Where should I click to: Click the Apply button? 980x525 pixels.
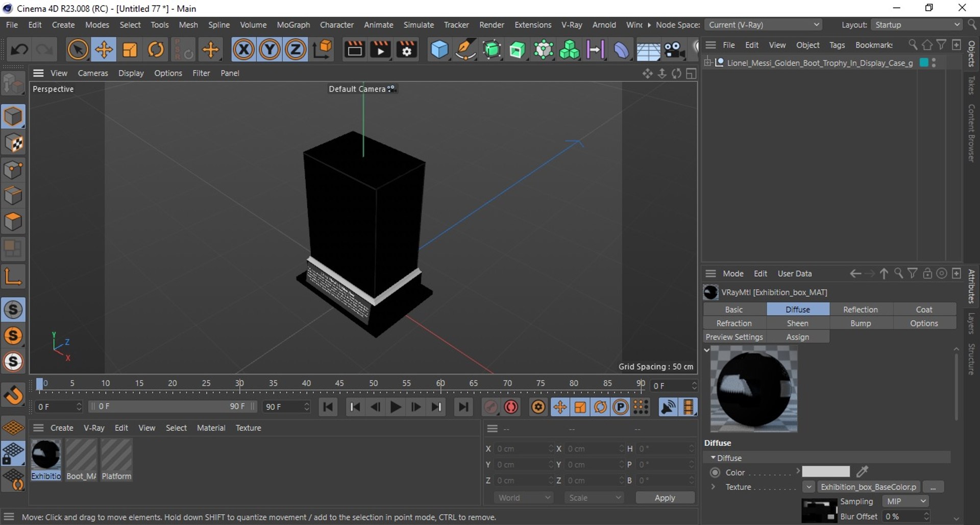(x=665, y=498)
